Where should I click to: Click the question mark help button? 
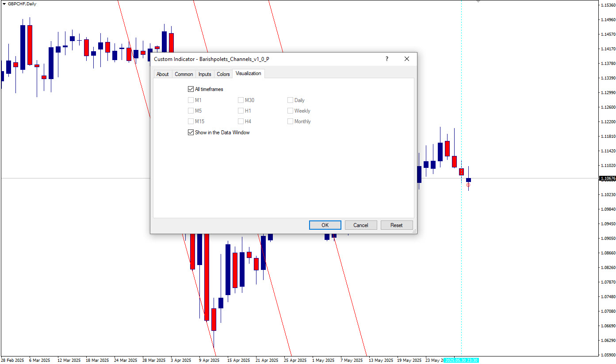point(386,59)
